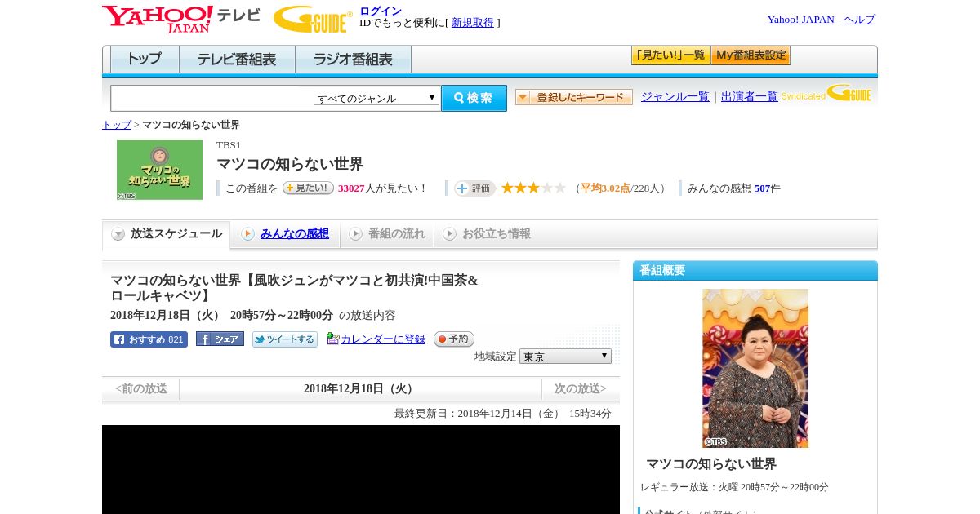The height and width of the screenshot is (514, 980).
Task: Select the TBS1 channel label
Action: (229, 145)
